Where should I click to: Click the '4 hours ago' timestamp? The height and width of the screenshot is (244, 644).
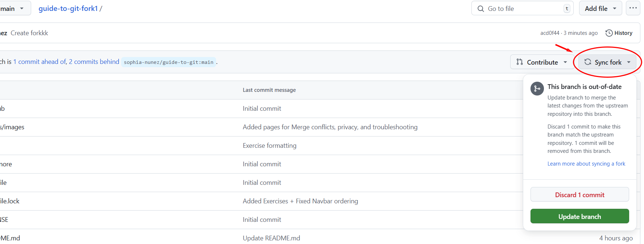[x=616, y=238]
